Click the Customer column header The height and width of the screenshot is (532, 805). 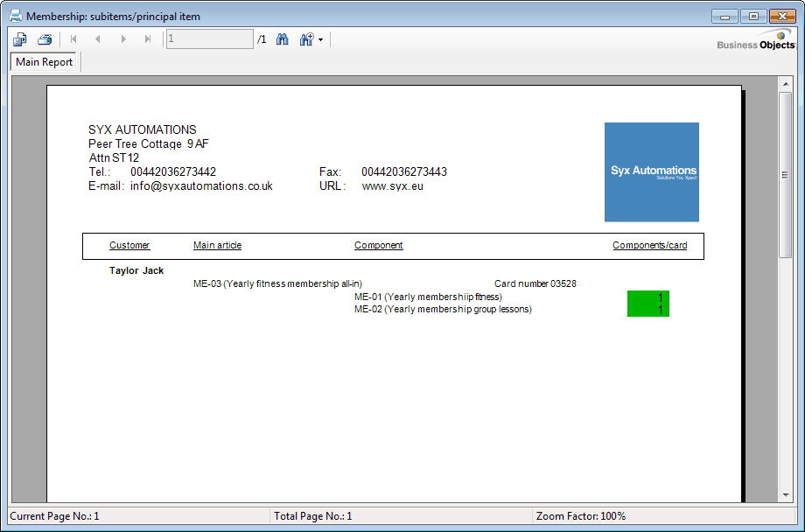pyautogui.click(x=129, y=246)
